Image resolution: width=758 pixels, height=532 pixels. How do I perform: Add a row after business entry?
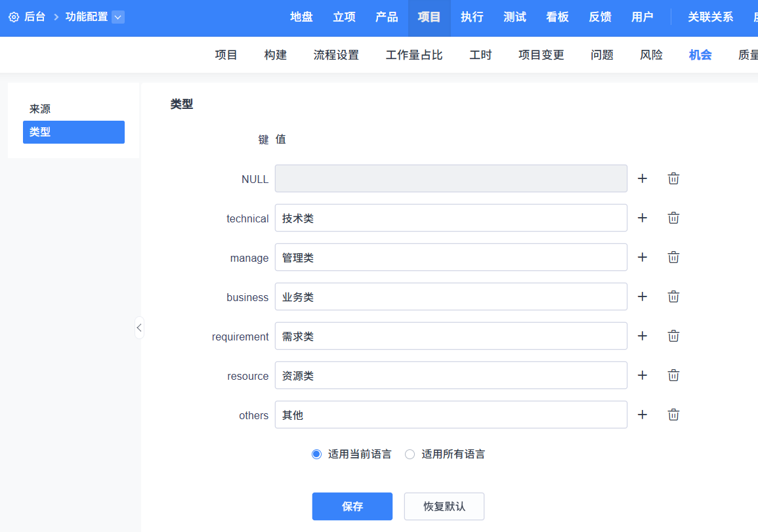tap(642, 297)
